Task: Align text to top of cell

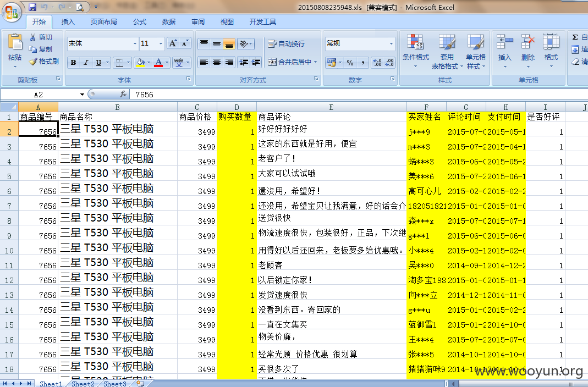Action: point(204,44)
